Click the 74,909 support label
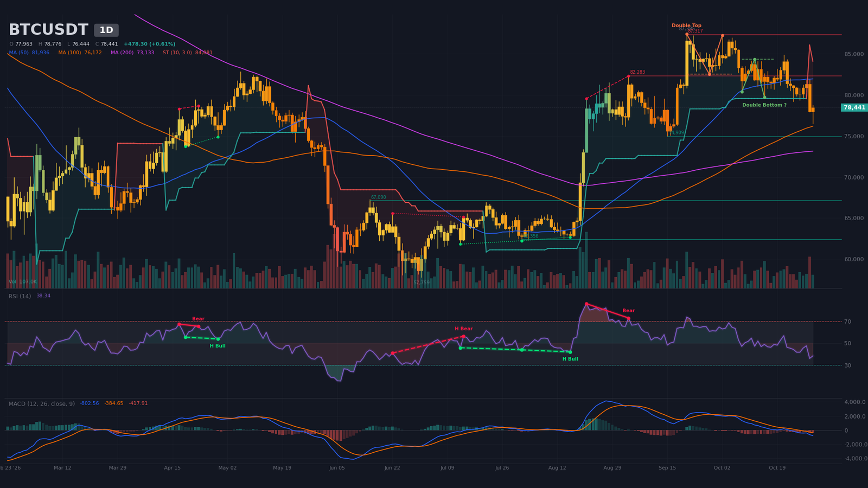868x488 pixels. (x=676, y=132)
